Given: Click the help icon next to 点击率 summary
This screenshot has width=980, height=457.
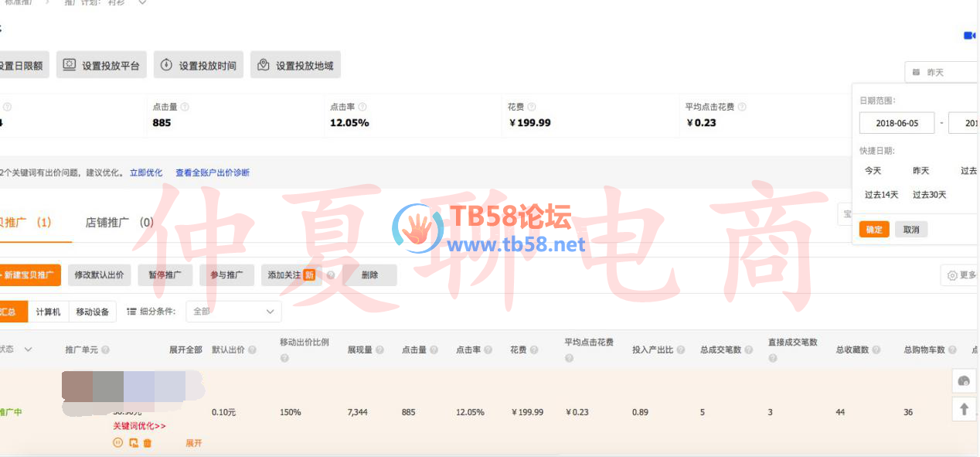Looking at the screenshot, I should (362, 107).
